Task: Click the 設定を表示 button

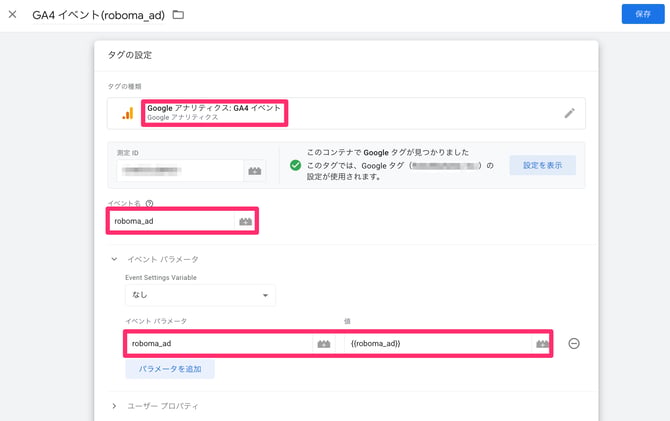Action: [x=543, y=165]
